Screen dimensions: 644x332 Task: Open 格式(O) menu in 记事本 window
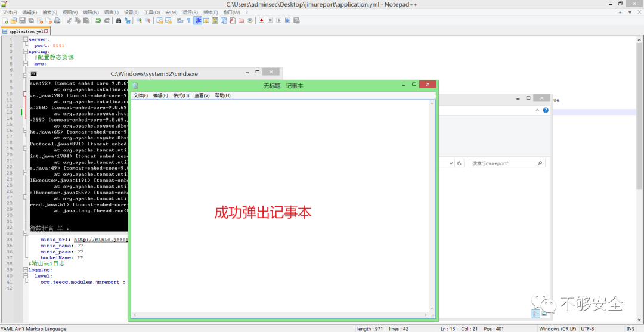[181, 95]
